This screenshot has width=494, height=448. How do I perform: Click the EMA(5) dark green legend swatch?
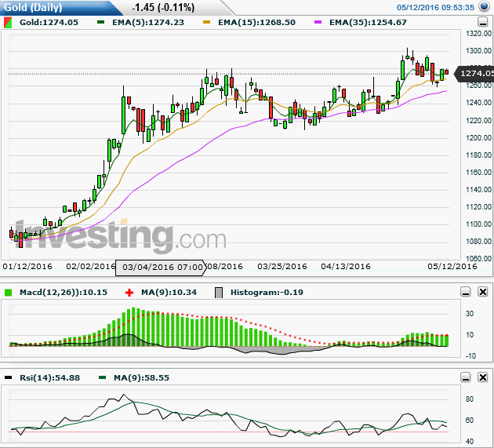101,22
